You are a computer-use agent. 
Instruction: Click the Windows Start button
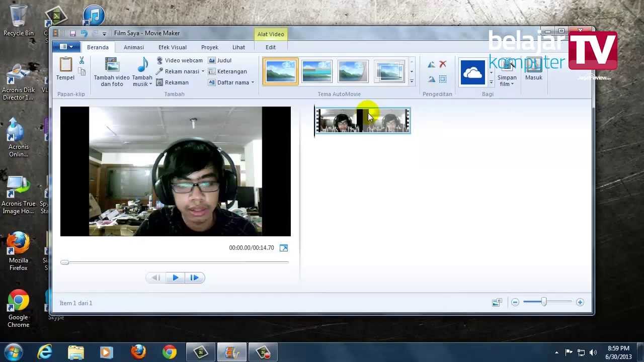(x=13, y=352)
